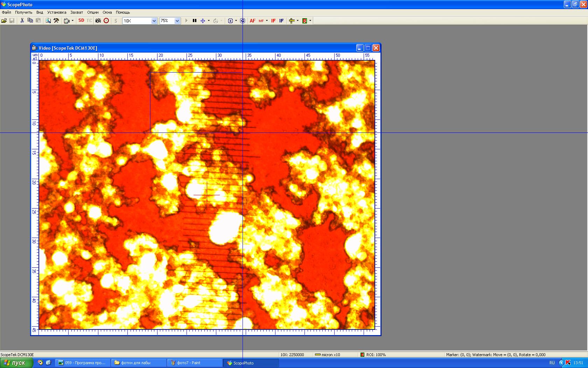Click the red AF autofocus button

coord(252,21)
